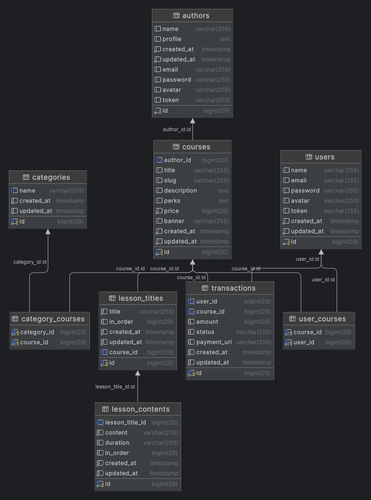Viewport: 371px width, 500px height.
Task: Select the content column in lesson_contents
Action: 137,433
